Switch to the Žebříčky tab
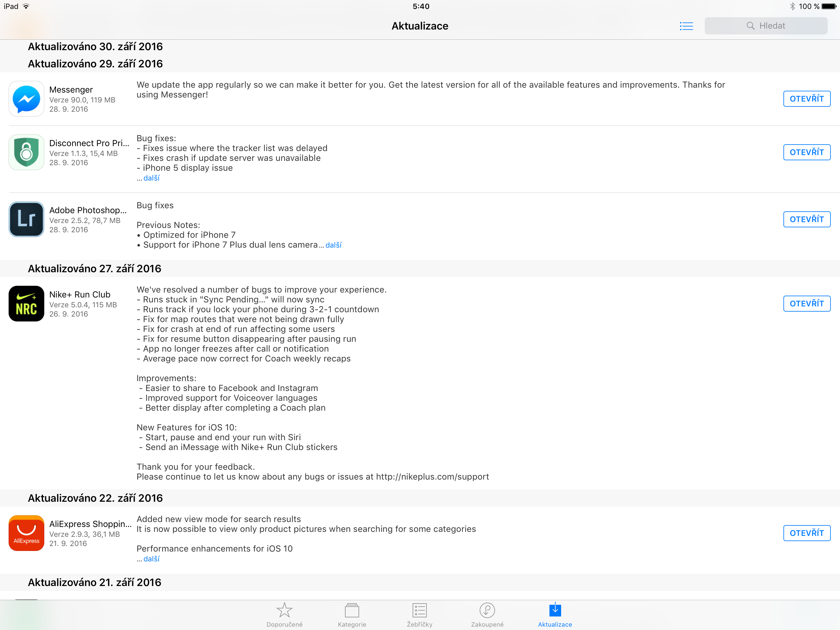The image size is (840, 630). [x=420, y=615]
